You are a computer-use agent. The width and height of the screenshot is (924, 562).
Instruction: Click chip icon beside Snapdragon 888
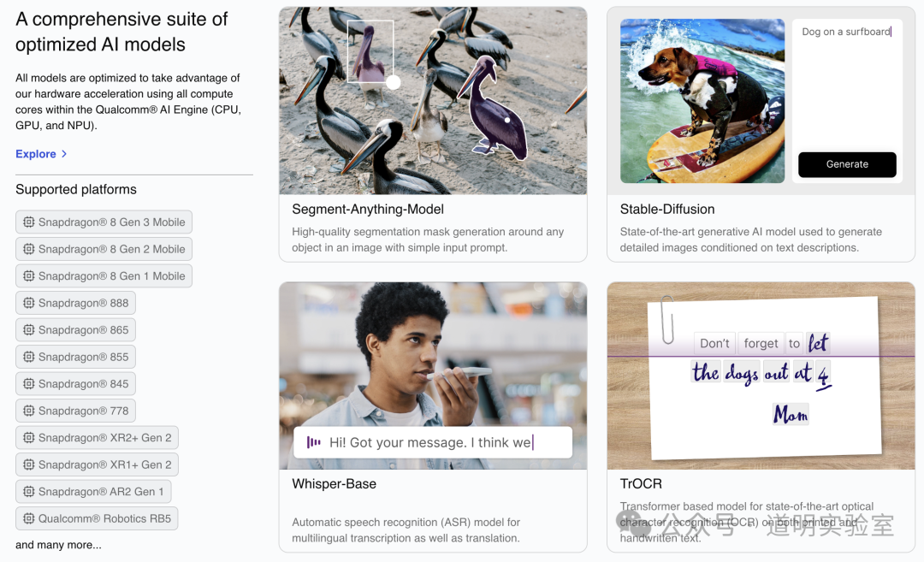pyautogui.click(x=29, y=303)
